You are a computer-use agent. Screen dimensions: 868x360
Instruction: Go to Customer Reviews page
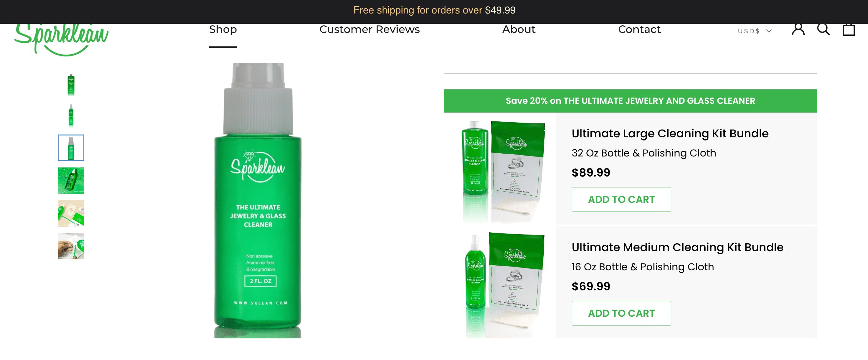[369, 30]
